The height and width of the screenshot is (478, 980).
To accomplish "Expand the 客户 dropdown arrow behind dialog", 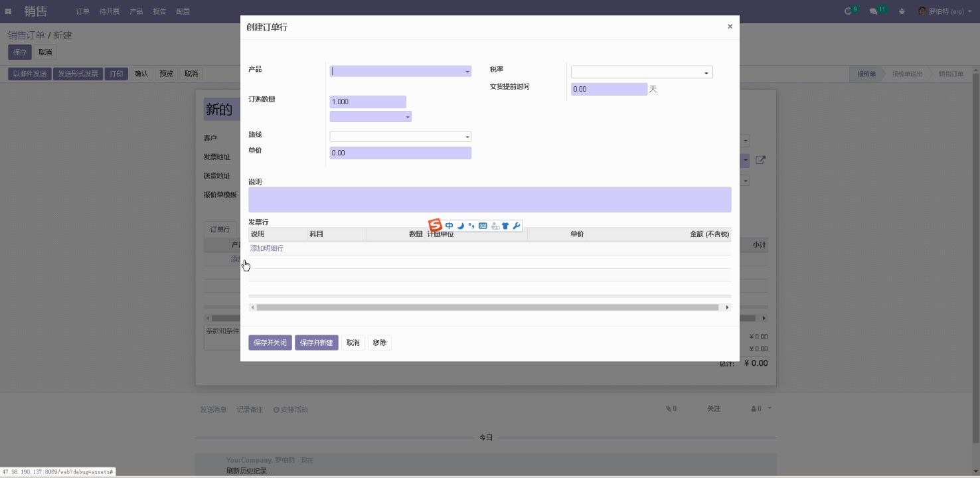I will click(x=746, y=141).
